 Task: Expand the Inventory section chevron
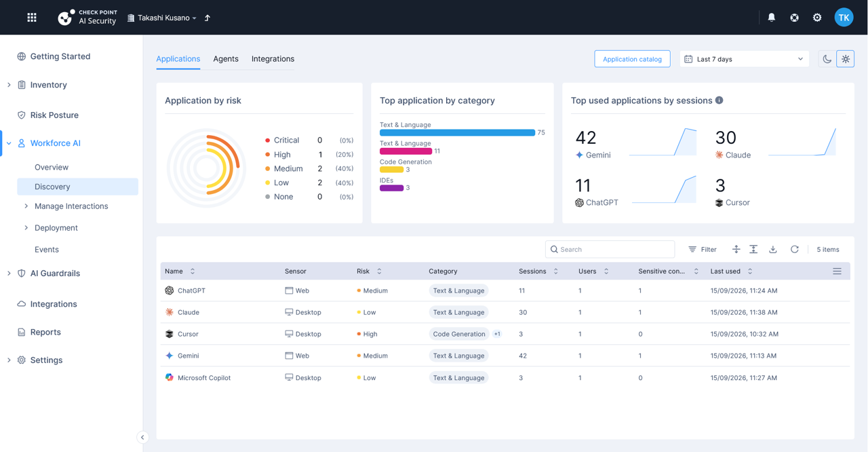[x=9, y=85]
